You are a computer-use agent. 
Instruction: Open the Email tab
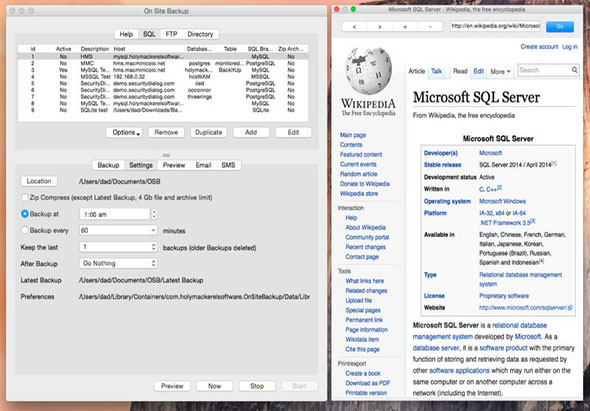(x=203, y=165)
